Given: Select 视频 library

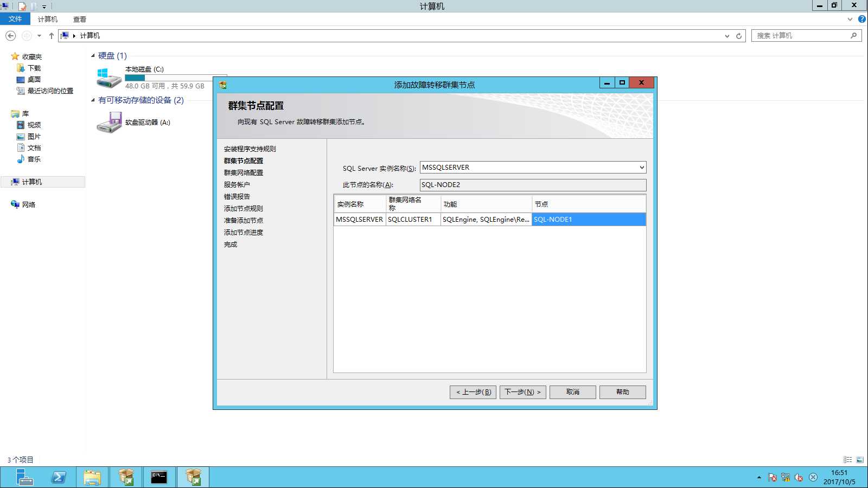Looking at the screenshot, I should tap(34, 125).
